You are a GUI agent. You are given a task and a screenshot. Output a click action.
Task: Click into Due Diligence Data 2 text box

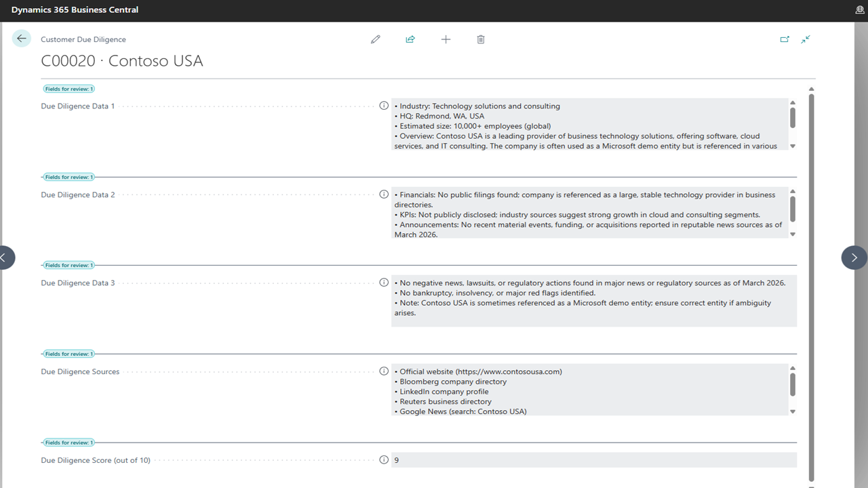(589, 213)
